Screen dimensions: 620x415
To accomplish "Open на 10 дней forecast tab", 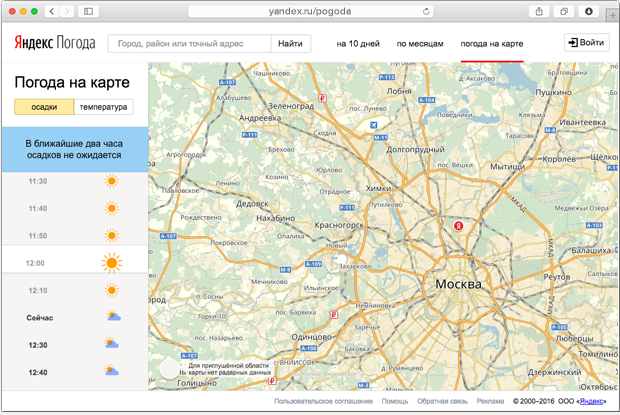I will pos(358,44).
